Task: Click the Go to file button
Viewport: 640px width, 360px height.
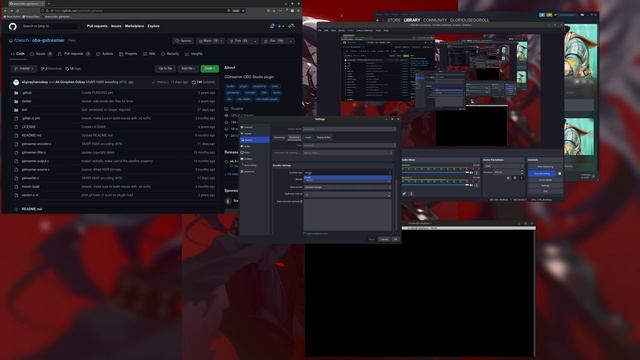Action: [x=165, y=69]
